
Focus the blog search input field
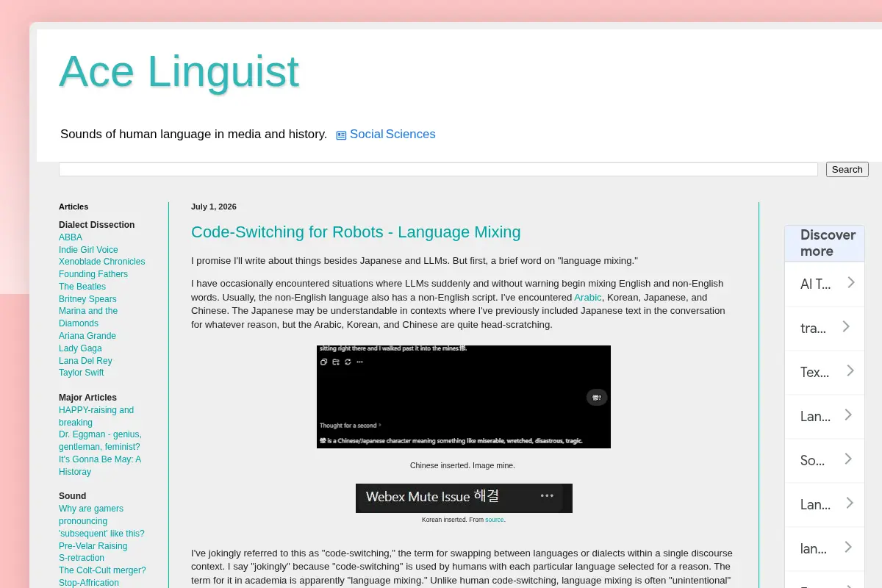click(x=438, y=169)
